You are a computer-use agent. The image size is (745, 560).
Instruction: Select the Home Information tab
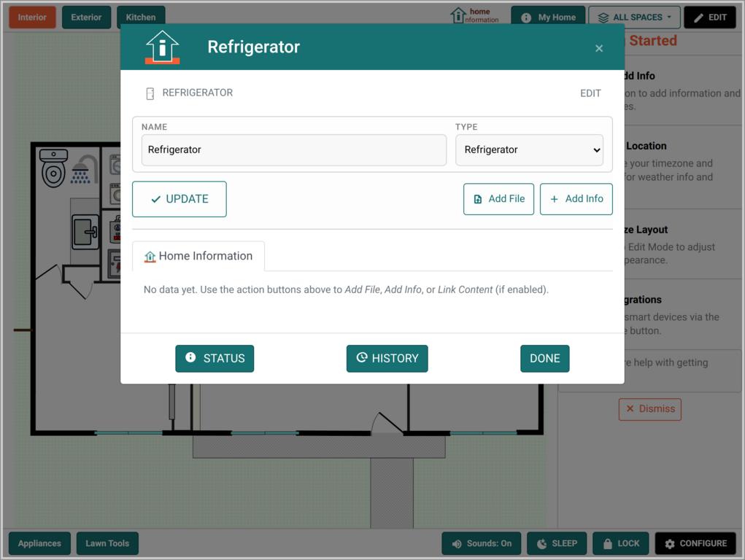(198, 256)
